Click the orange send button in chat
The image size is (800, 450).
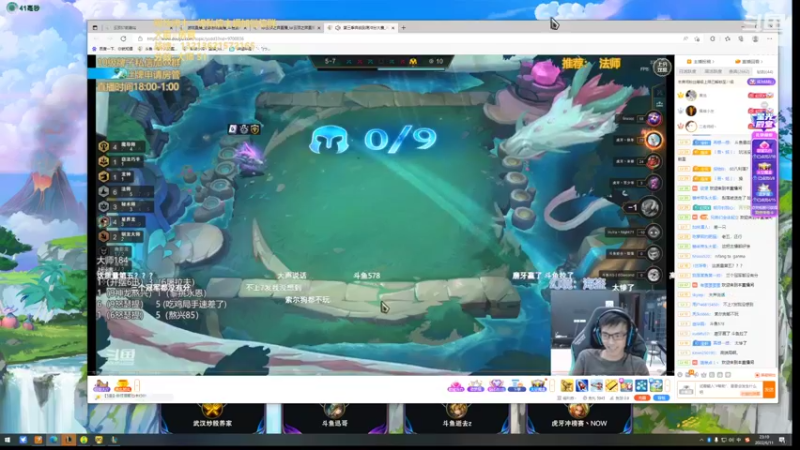[768, 389]
